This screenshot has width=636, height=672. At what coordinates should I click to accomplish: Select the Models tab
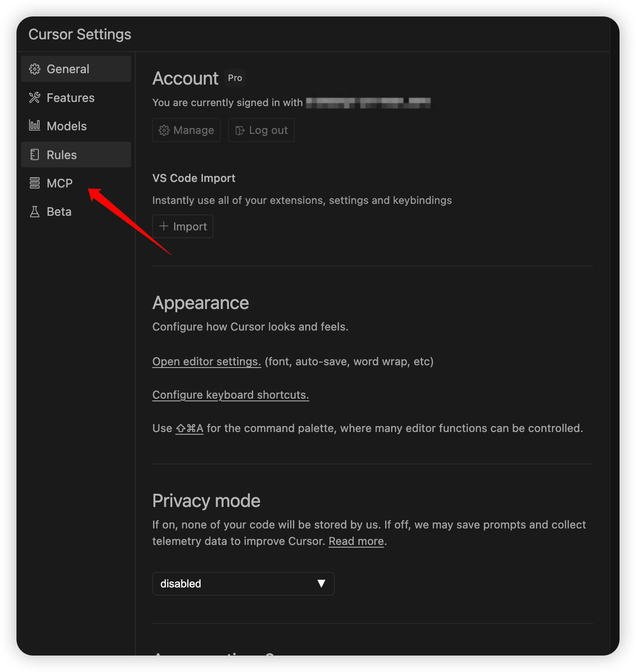(x=76, y=126)
